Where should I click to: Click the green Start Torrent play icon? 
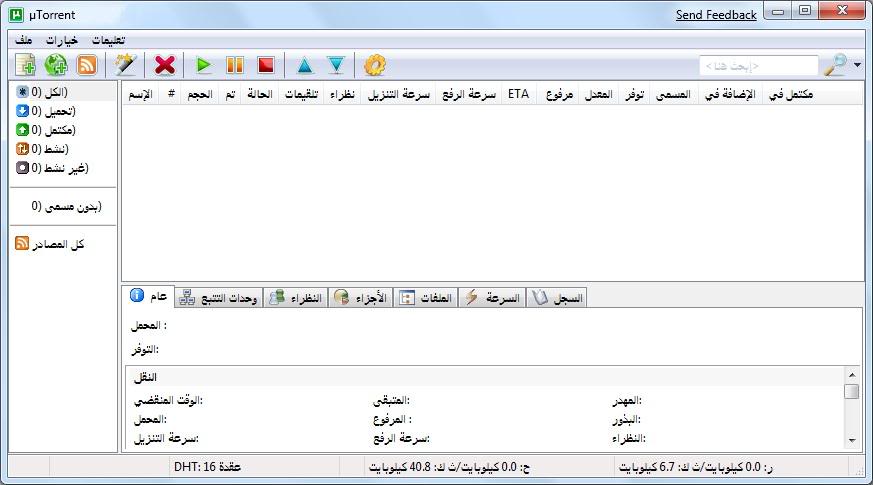pos(204,65)
